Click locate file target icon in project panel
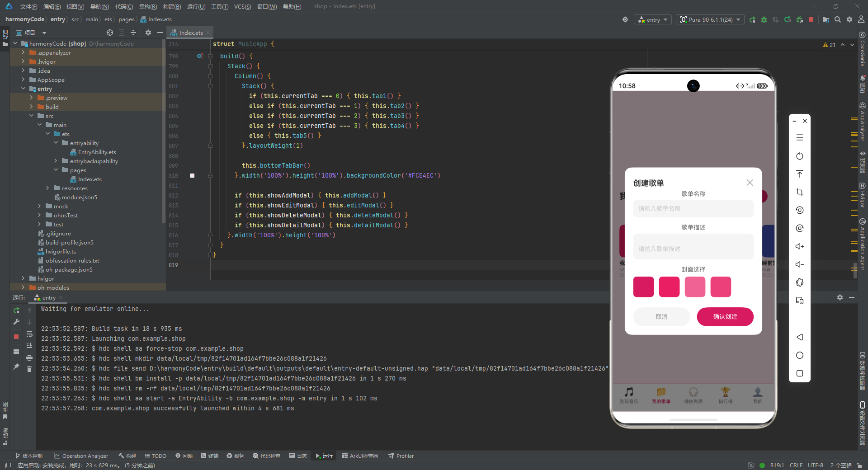Screen dimensions: 868x470 pyautogui.click(x=110, y=33)
